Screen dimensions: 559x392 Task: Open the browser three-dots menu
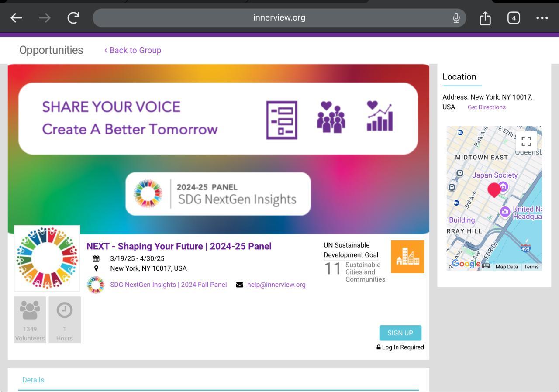542,18
